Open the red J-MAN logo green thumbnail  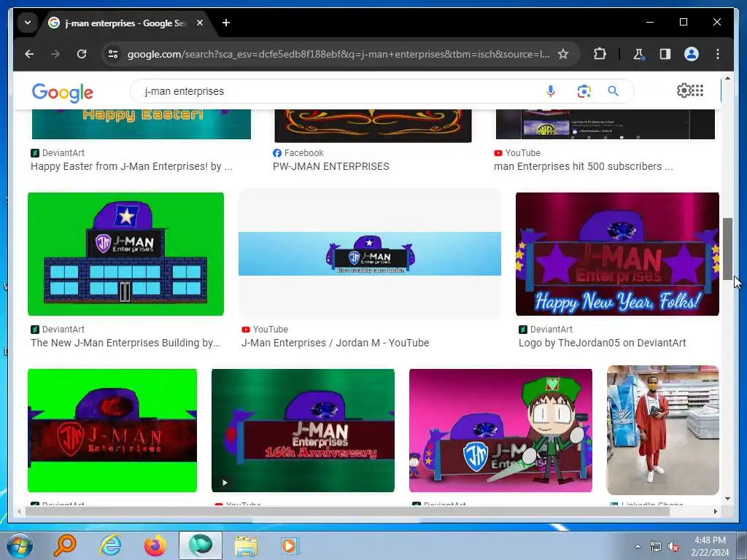coord(112,430)
